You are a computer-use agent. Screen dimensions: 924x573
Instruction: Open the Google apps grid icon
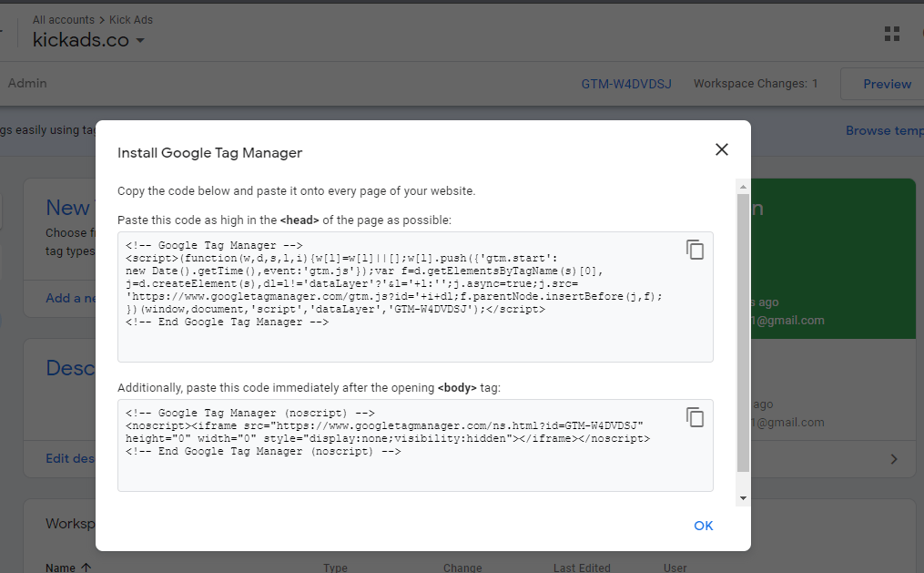click(891, 35)
